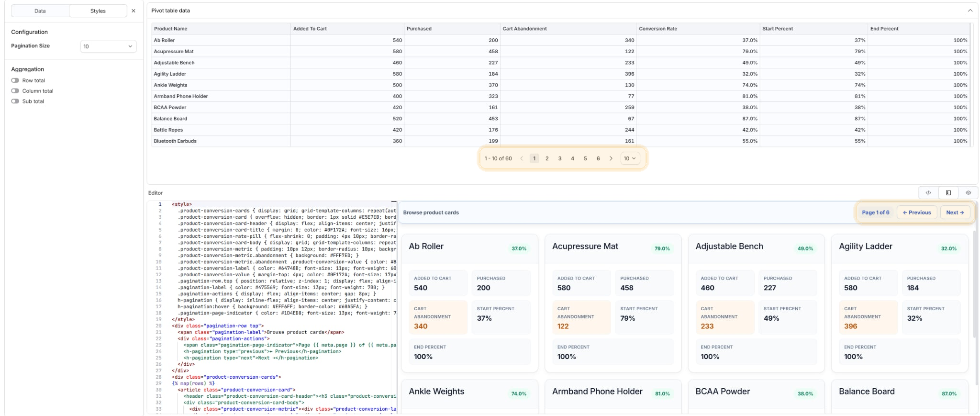Click line number 1 in editor gutter
980x416 pixels.
(x=160, y=204)
